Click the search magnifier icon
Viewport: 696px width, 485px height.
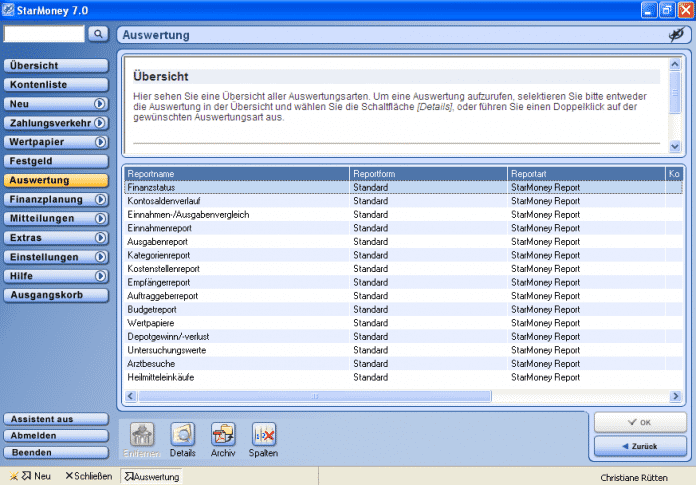[x=98, y=34]
